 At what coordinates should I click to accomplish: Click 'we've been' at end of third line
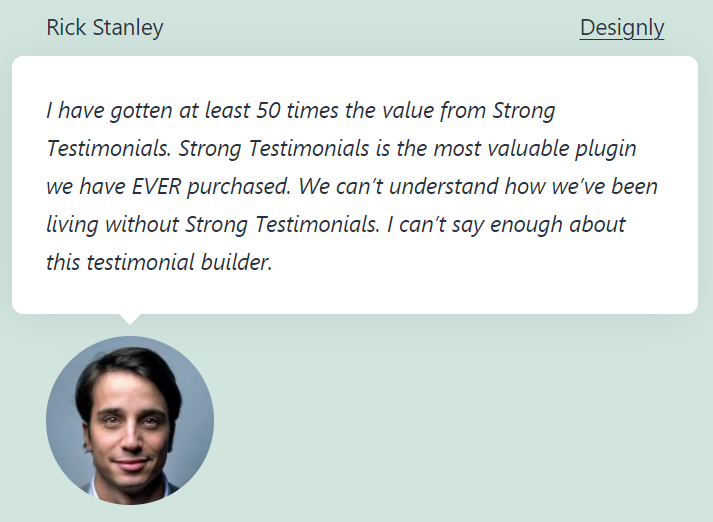coord(604,186)
